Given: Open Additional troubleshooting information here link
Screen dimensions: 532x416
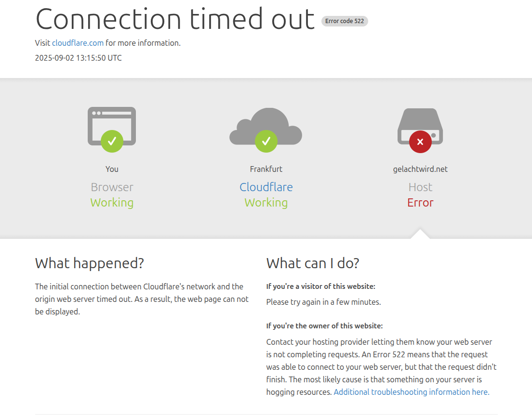Looking at the screenshot, I should pyautogui.click(x=412, y=392).
